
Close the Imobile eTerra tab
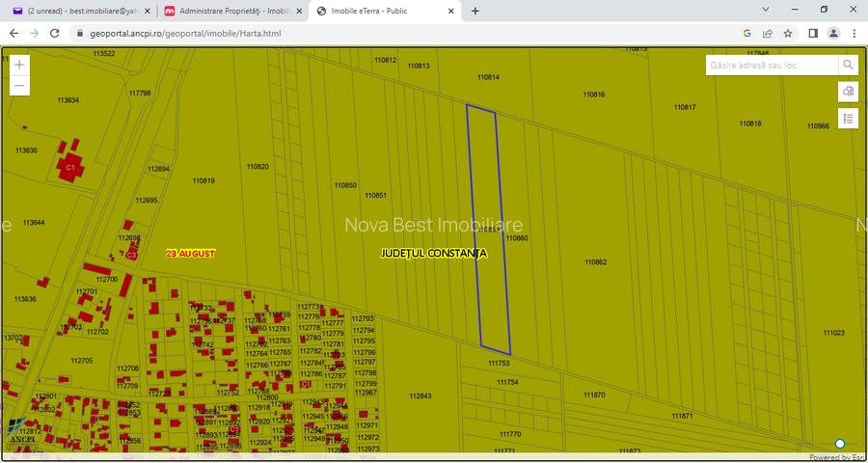pos(452,11)
